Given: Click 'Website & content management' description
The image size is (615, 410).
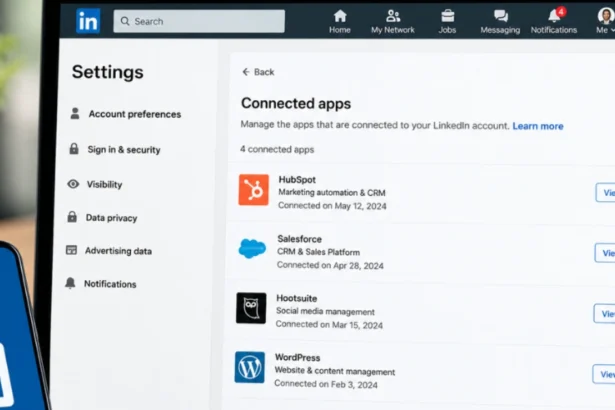Looking at the screenshot, I should point(335,371).
